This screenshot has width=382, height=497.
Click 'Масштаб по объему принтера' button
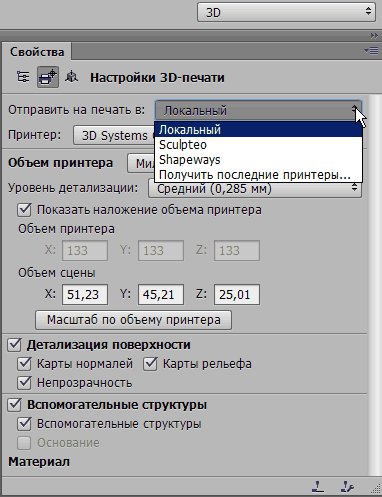[x=133, y=320]
